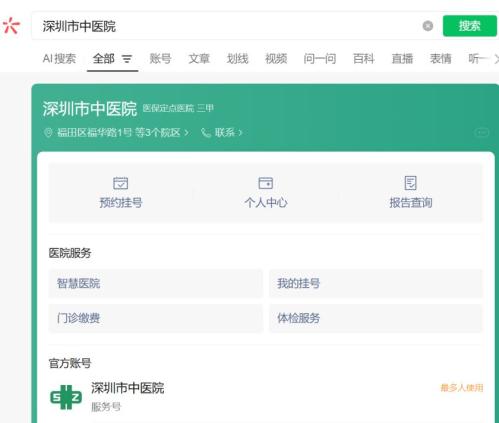Click the 医保定点医院 三甲 tag
499x423 pixels.
point(178,108)
